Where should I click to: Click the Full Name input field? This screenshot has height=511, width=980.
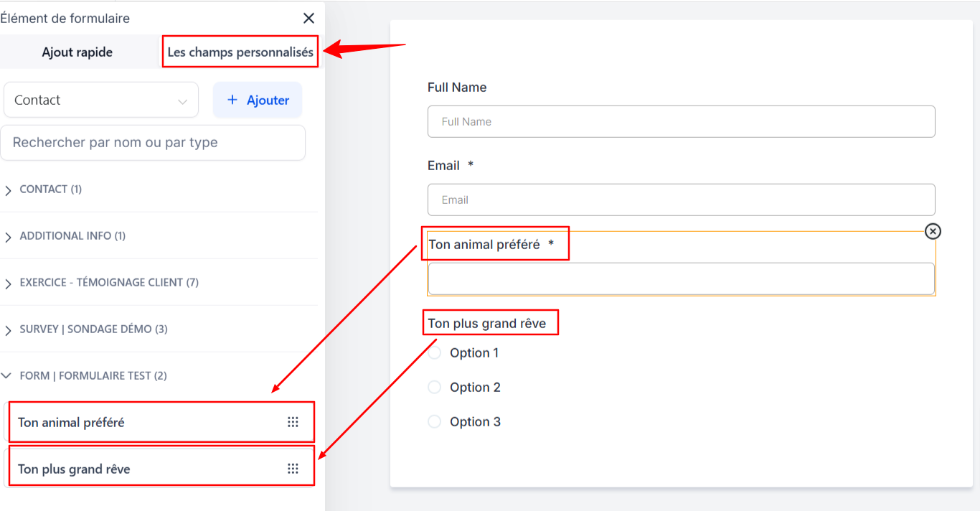(681, 122)
